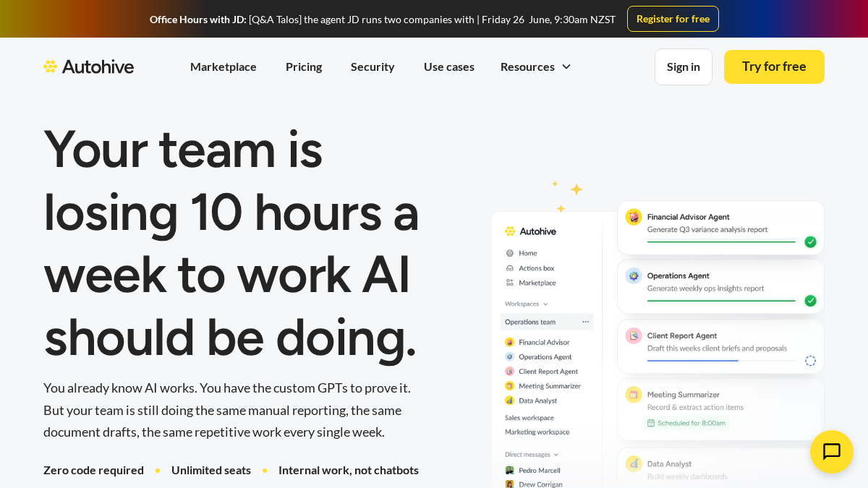Expand the Resources dropdown menu

click(x=536, y=67)
